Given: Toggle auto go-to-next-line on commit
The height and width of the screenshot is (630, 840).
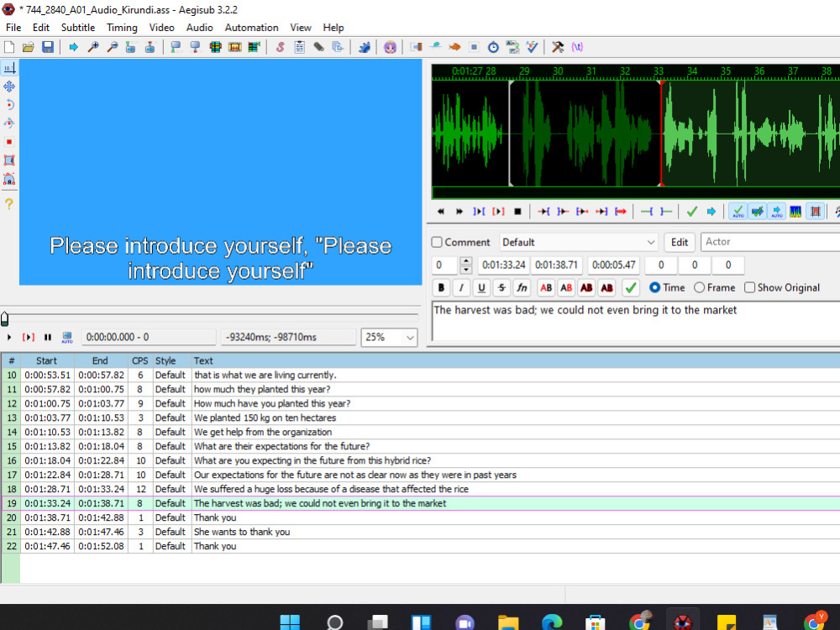Looking at the screenshot, I should [757, 212].
